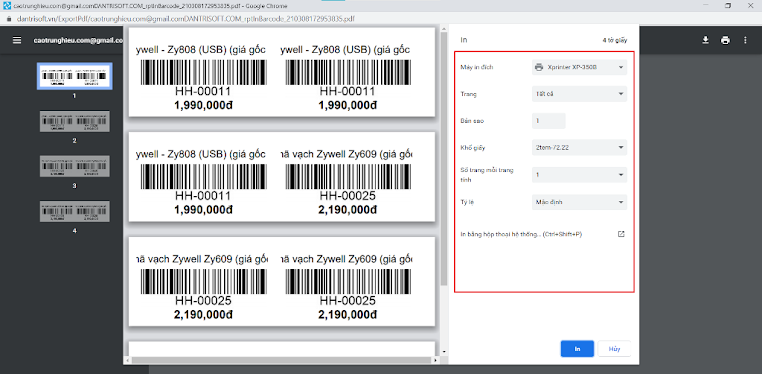Open the Tỷ lệ Mặc định dropdown

579,202
